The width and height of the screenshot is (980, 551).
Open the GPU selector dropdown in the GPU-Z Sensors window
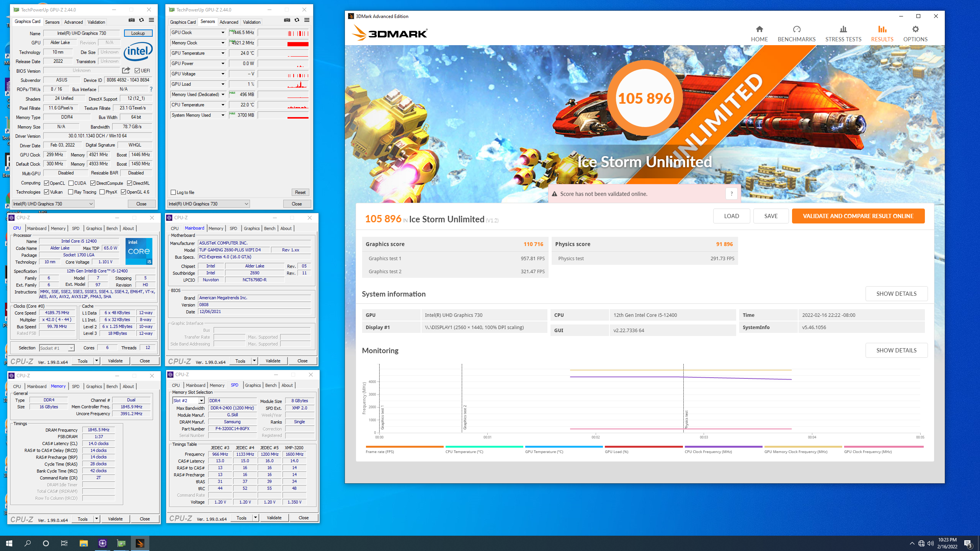209,204
